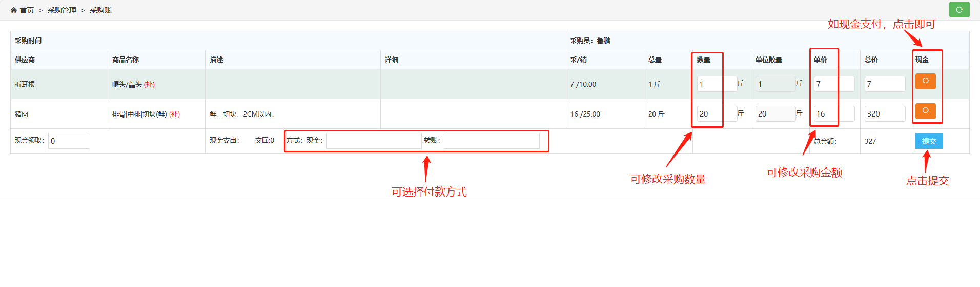The image size is (980, 287).
Task: Edit the 单价 field for 折耳根
Action: pyautogui.click(x=833, y=84)
